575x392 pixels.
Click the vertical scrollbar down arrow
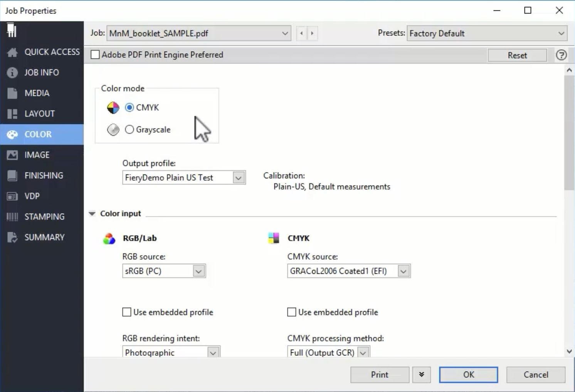tap(569, 351)
